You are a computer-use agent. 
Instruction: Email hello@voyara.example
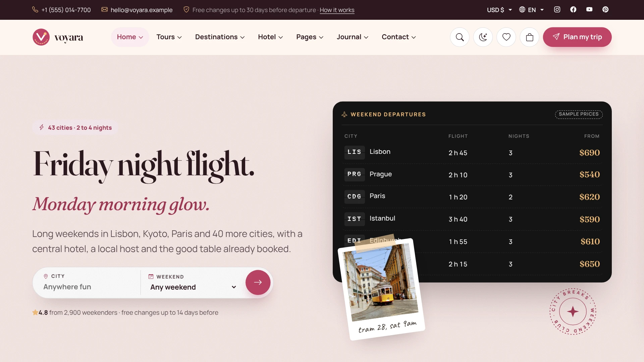pyautogui.click(x=142, y=10)
